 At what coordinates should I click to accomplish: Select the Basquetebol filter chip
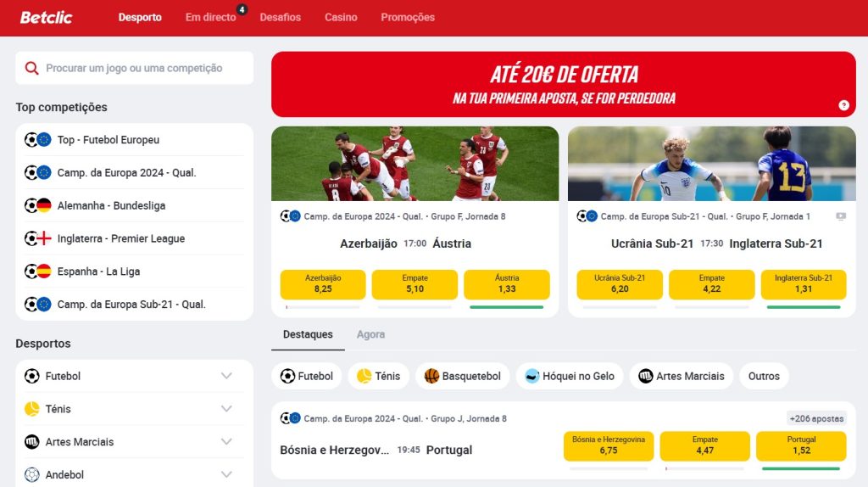(462, 376)
